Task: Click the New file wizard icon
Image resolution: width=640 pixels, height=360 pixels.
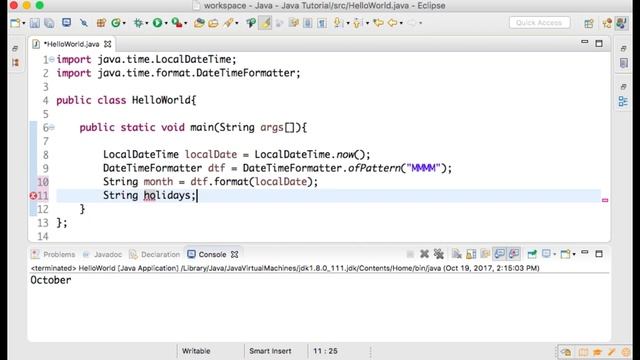Action: [15, 23]
